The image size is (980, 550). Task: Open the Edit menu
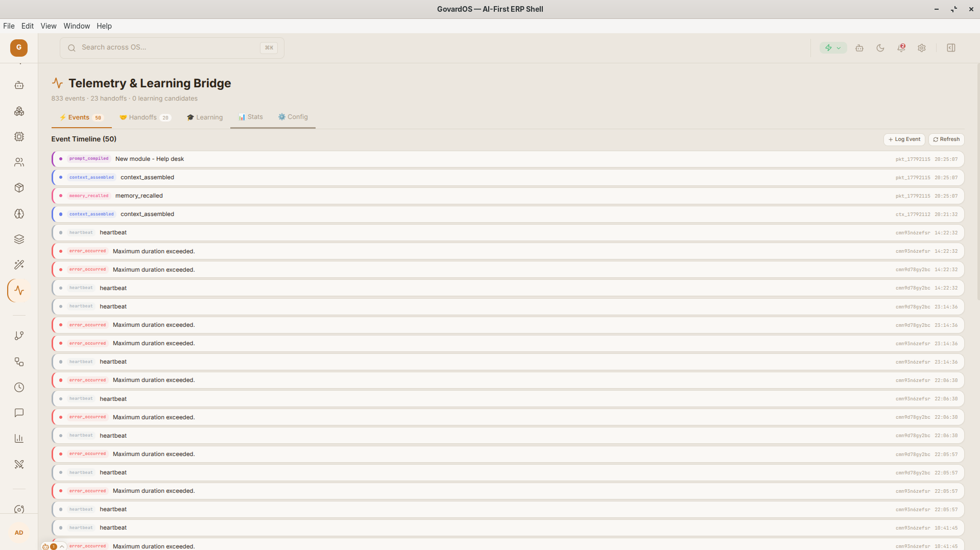click(28, 26)
